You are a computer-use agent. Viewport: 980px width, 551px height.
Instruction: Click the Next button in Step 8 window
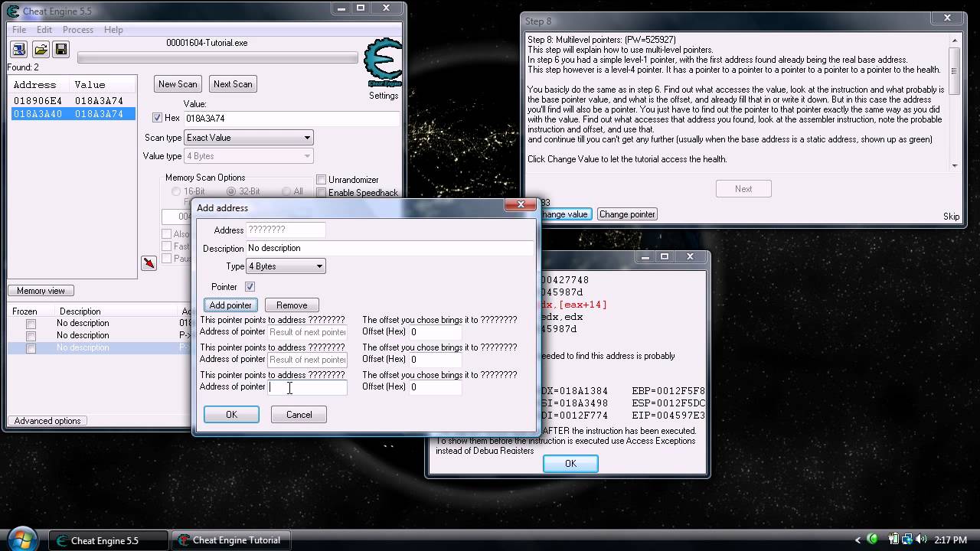click(x=743, y=189)
